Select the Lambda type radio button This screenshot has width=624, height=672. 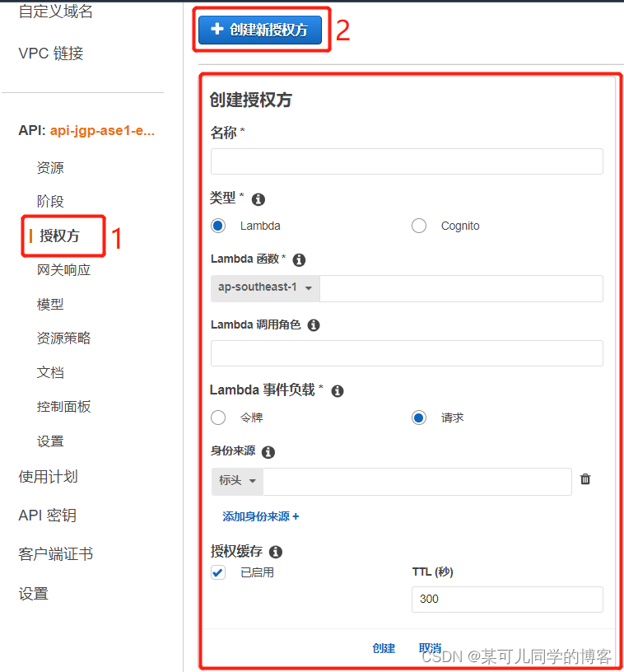(218, 226)
